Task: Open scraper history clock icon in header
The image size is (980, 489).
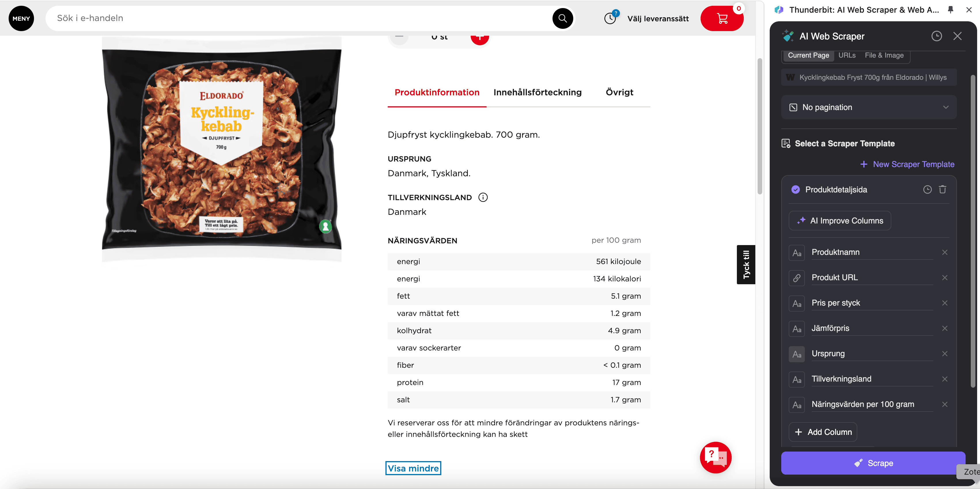Action: pyautogui.click(x=936, y=36)
